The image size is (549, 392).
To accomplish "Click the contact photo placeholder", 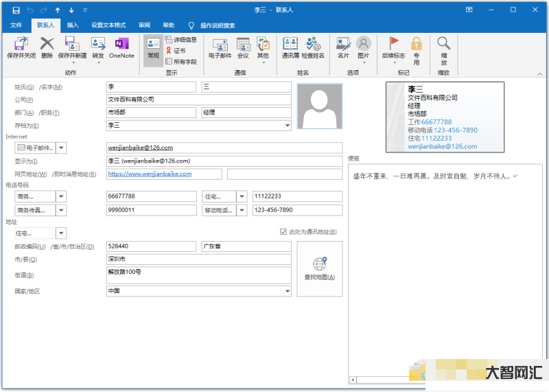I will click(x=319, y=106).
